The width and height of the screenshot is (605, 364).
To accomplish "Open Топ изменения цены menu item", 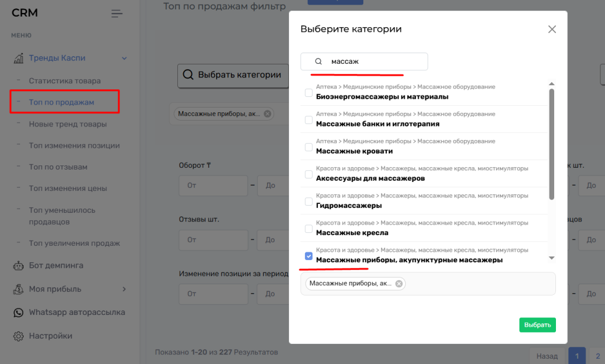I will coord(67,188).
